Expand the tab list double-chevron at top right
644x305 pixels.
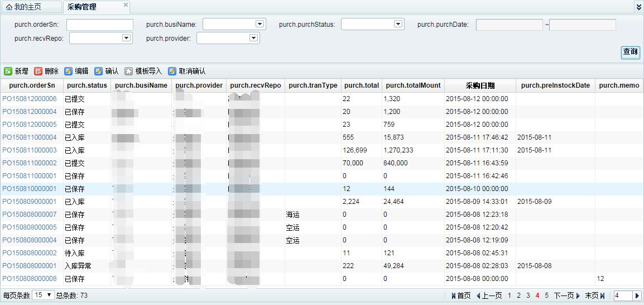[638, 7]
